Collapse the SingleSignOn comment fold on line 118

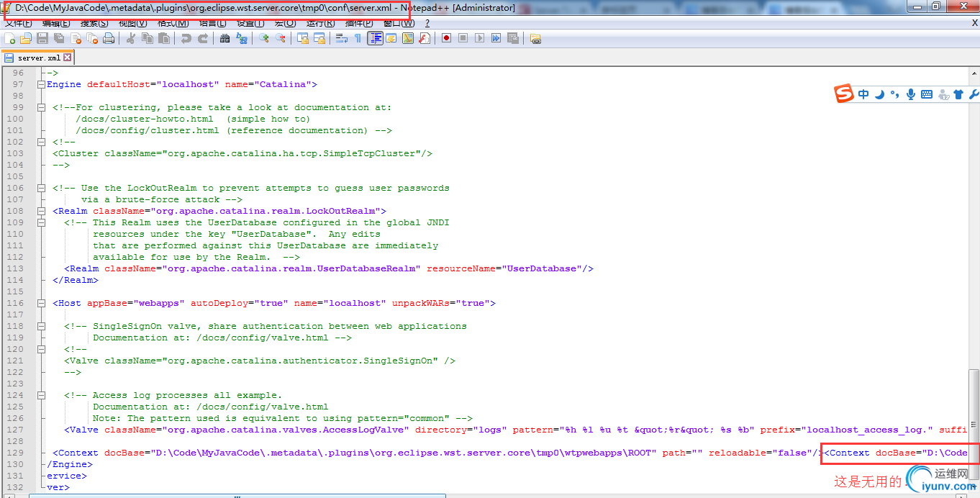coord(41,326)
